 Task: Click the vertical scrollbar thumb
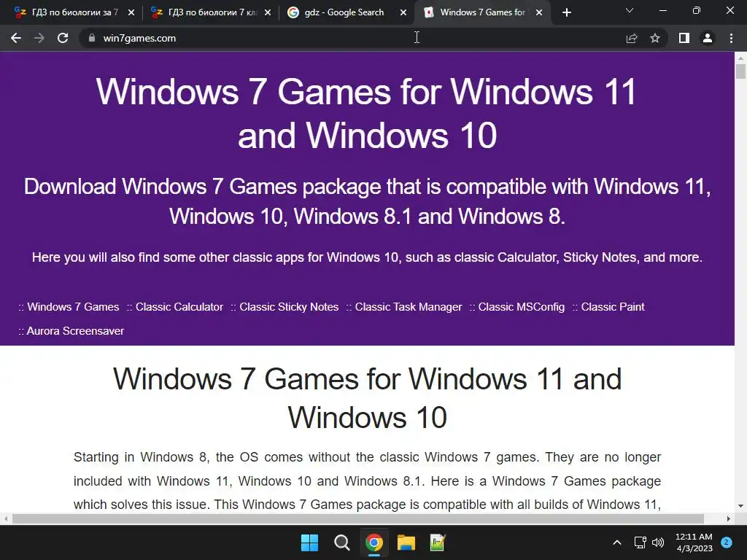click(740, 71)
